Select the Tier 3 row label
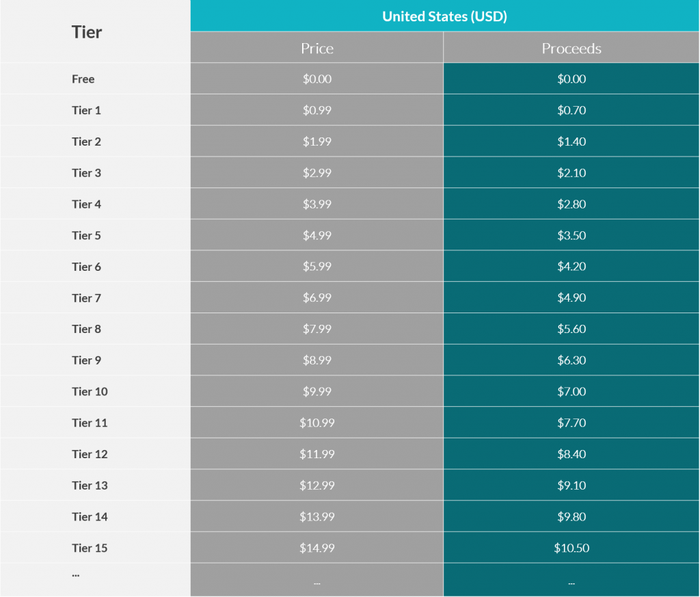Viewport: 700px width, 597px height. [x=87, y=173]
